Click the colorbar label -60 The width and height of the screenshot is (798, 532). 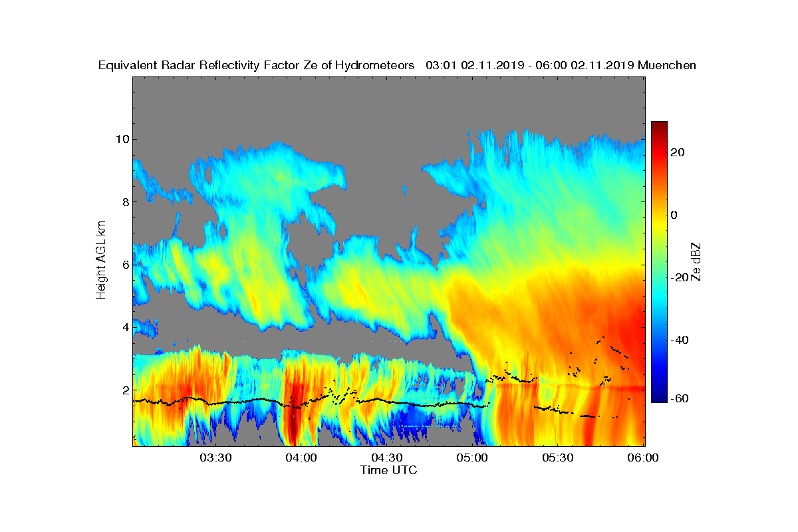tap(679, 398)
